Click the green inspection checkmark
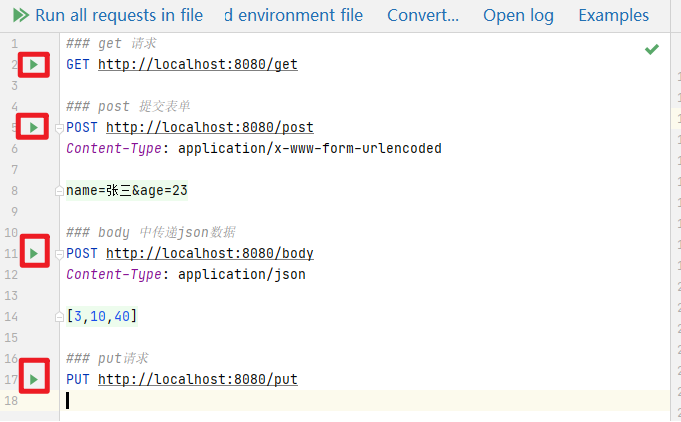Screen dimensions: 681x422 [x=652, y=48]
